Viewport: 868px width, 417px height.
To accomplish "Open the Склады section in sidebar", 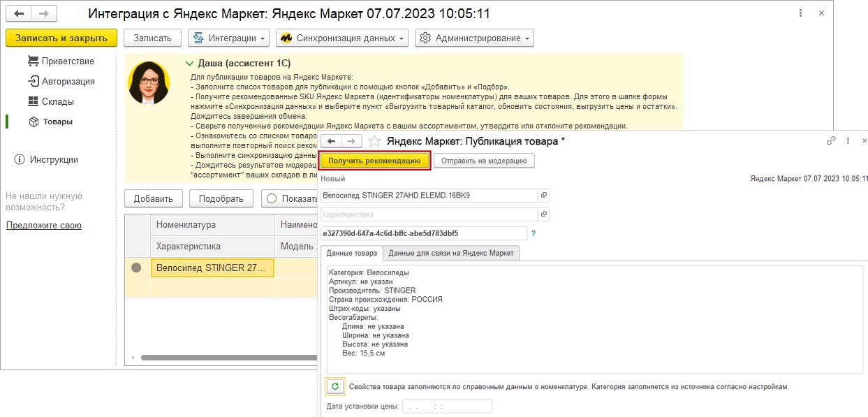I will (x=51, y=101).
